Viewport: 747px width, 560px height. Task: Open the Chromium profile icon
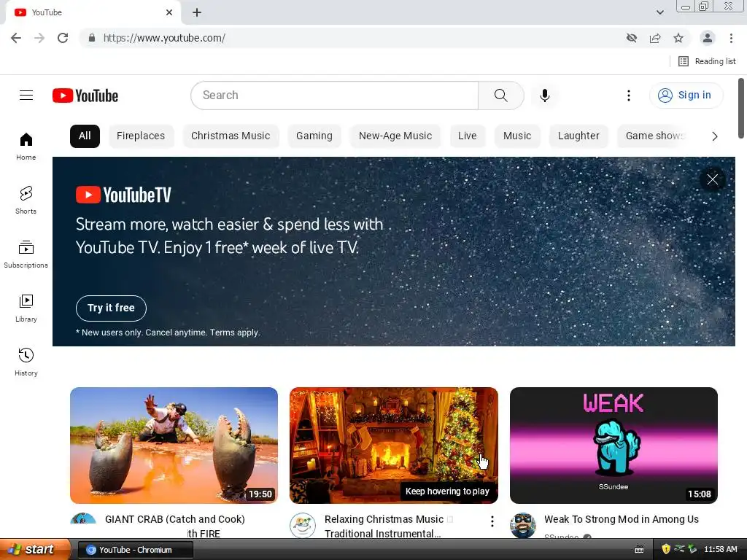708,38
